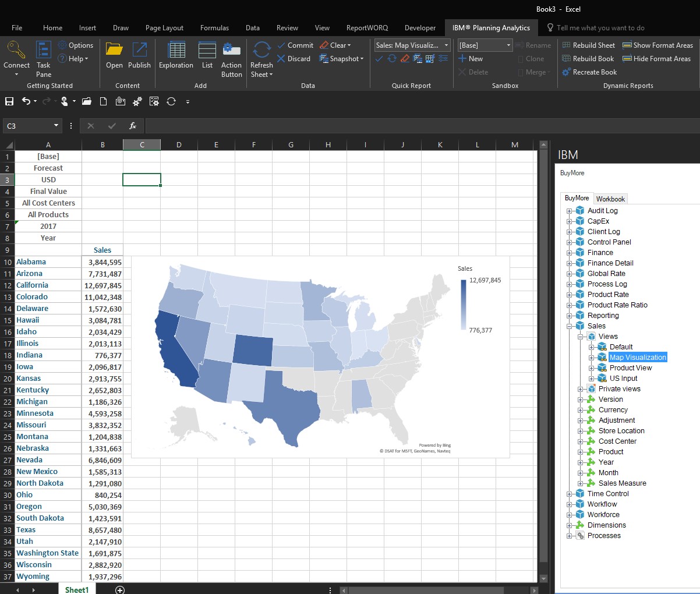Image resolution: width=700 pixels, height=594 pixels.
Task: Expand the Finance cube node
Action: tap(570, 253)
